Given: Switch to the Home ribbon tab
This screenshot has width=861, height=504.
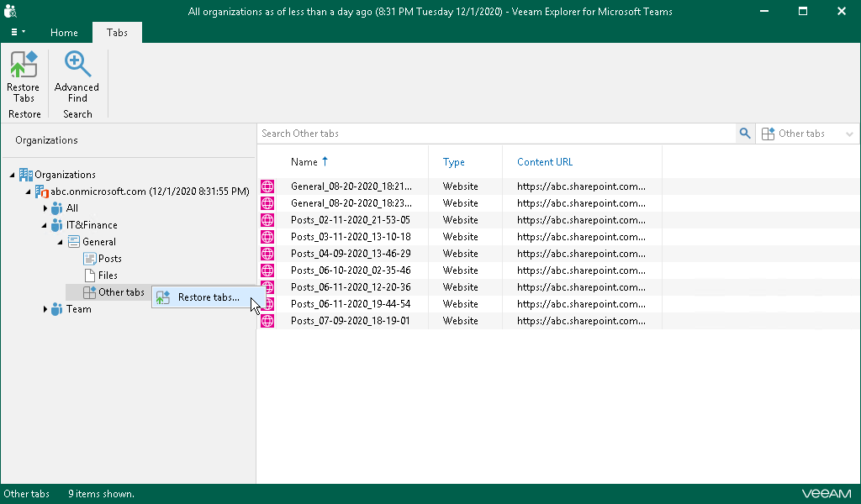Looking at the screenshot, I should 64,33.
